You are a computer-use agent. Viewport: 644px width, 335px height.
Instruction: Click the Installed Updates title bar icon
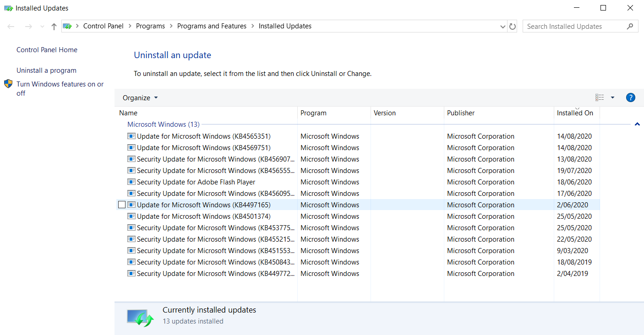point(8,8)
